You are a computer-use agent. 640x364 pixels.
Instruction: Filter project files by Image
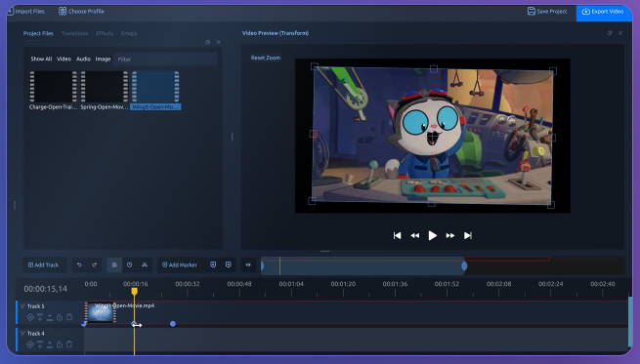tap(103, 60)
